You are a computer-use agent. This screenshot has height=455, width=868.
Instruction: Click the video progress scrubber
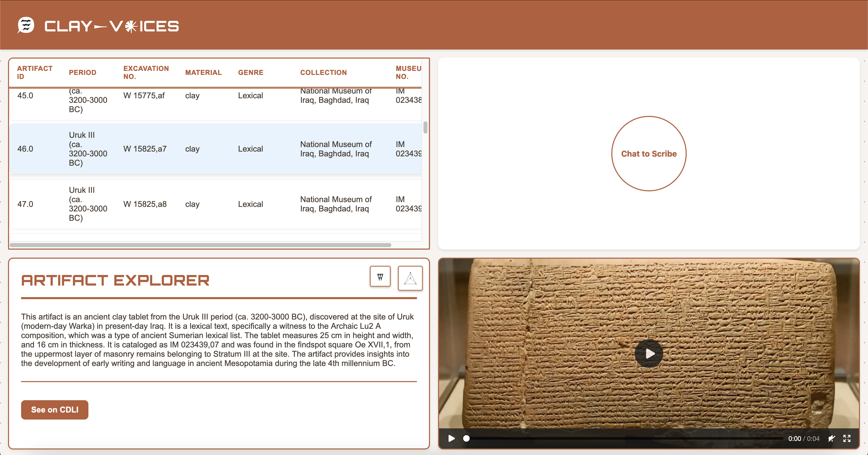[466, 438]
